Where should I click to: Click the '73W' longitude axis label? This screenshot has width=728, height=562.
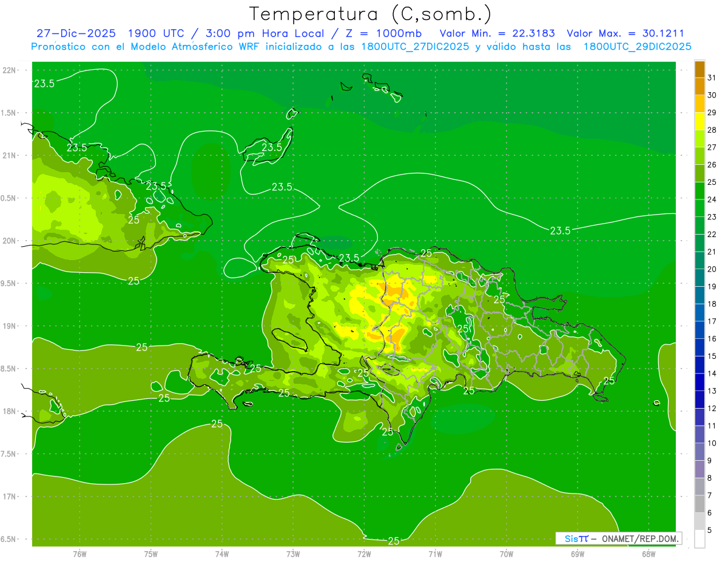pos(293,554)
